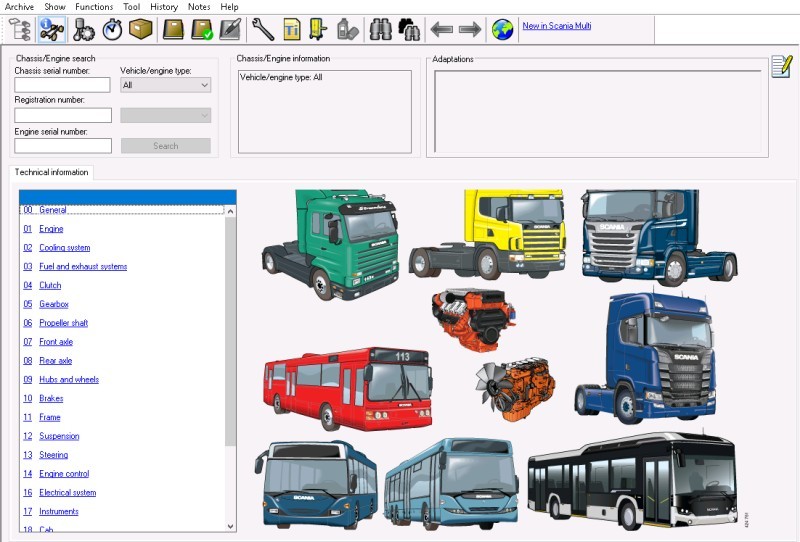The width and height of the screenshot is (800, 542).
Task: Select the red bus image
Action: (x=347, y=386)
